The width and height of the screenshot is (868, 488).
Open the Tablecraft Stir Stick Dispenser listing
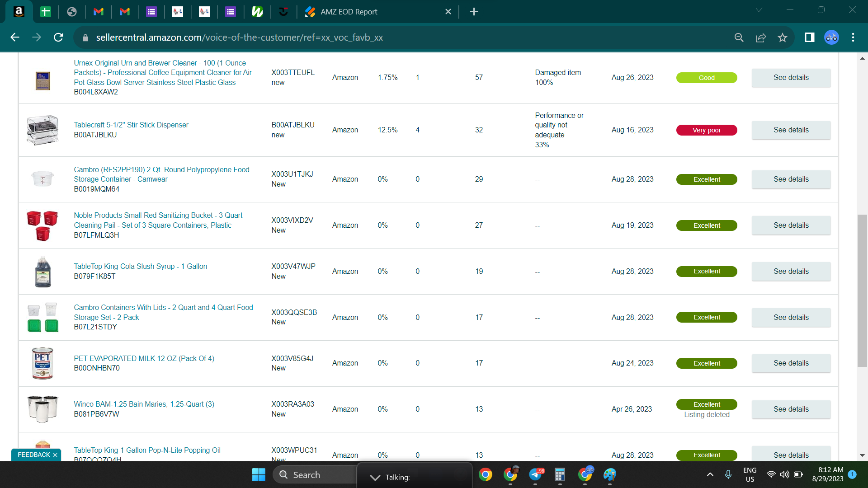click(131, 125)
